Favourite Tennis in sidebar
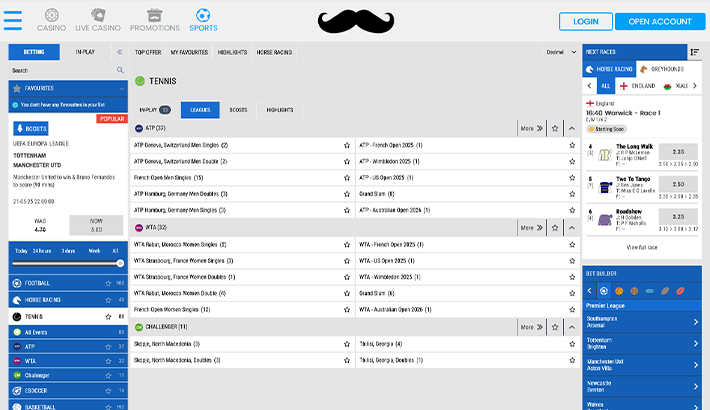Viewport: 710px width, 410px height. tap(108, 317)
